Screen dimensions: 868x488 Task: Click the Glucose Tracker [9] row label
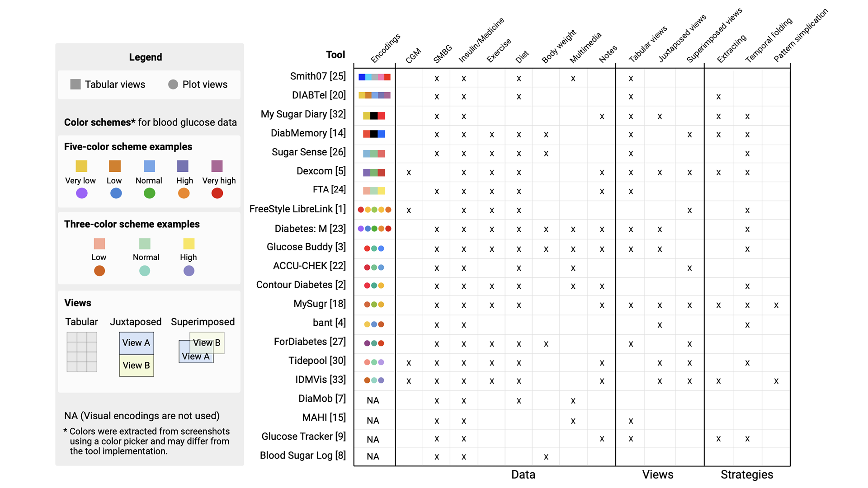[x=304, y=437]
